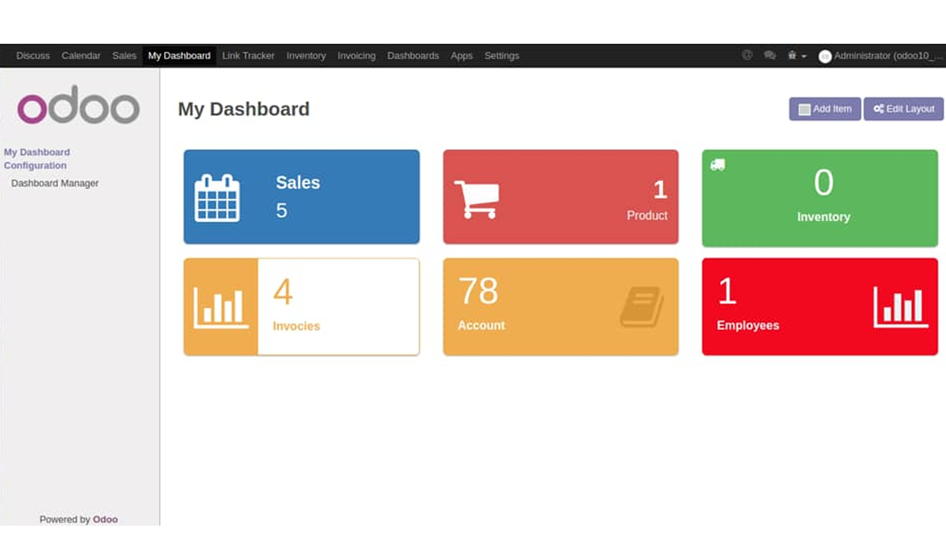946x560 pixels.
Task: Click the 'My Dashboard' page heading
Action: tap(244, 109)
